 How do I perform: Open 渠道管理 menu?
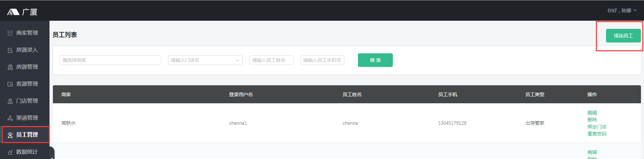[x=25, y=118]
